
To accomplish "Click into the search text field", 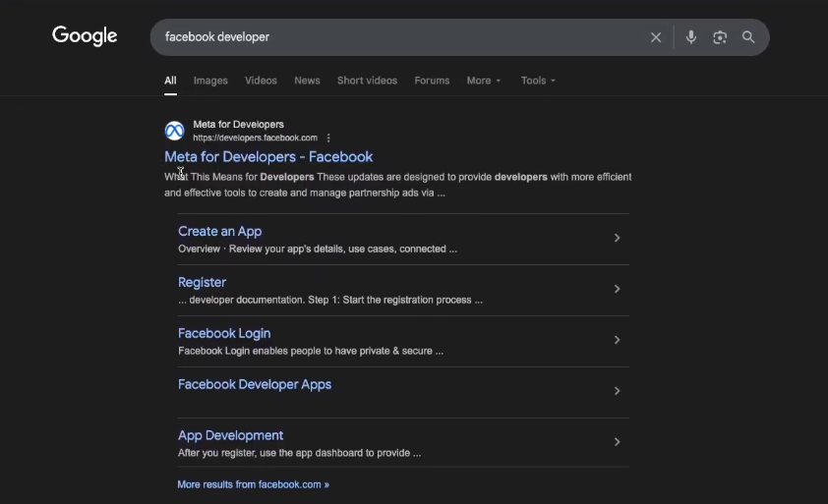I will tap(393, 37).
